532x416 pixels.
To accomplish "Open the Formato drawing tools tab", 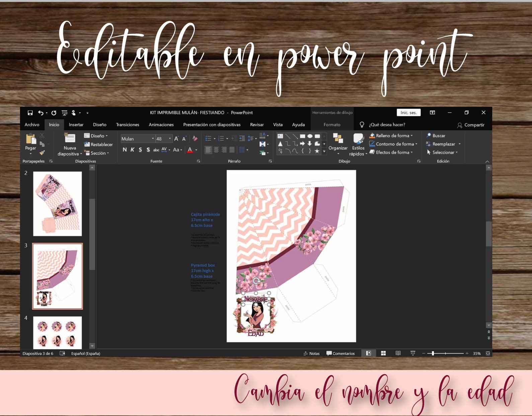I will [332, 125].
